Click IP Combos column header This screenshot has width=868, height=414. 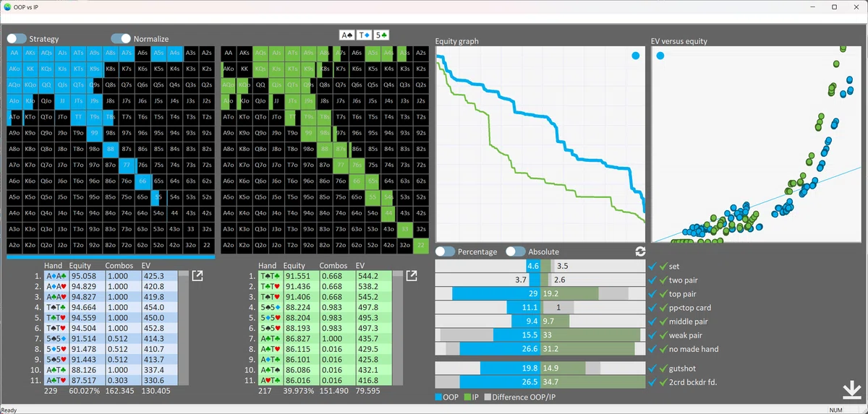click(x=333, y=266)
